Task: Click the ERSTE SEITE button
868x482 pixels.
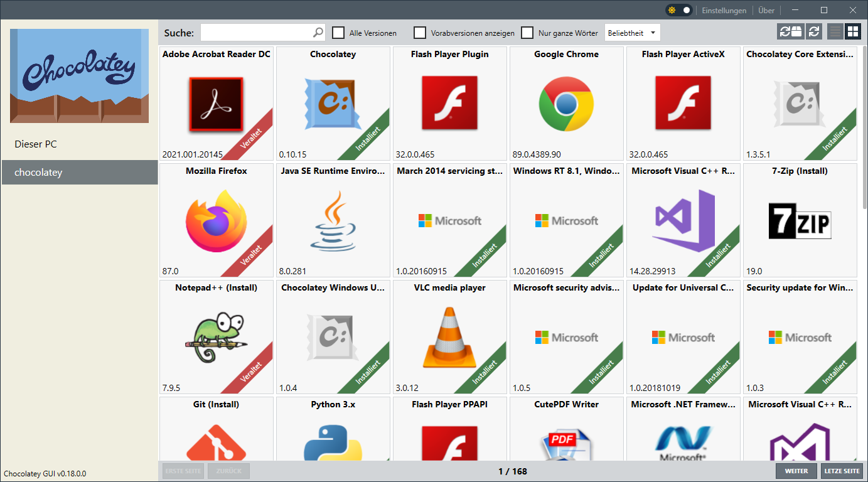Action: coord(183,471)
